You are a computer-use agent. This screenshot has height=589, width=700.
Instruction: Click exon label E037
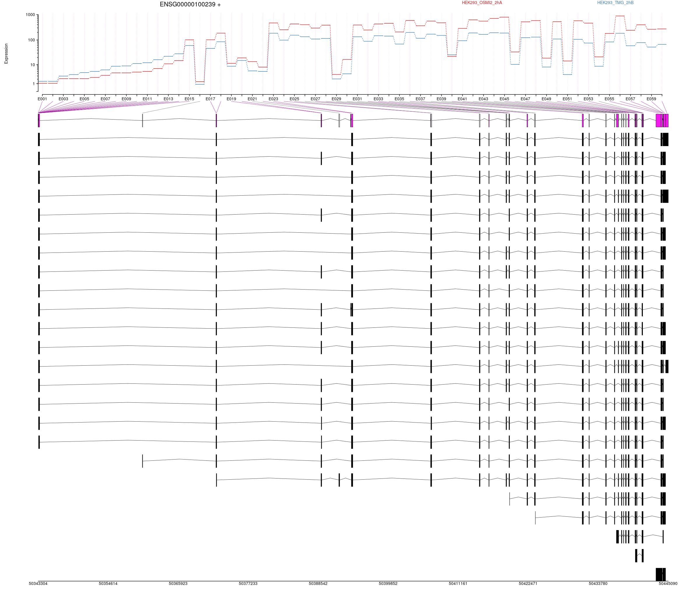click(421, 99)
